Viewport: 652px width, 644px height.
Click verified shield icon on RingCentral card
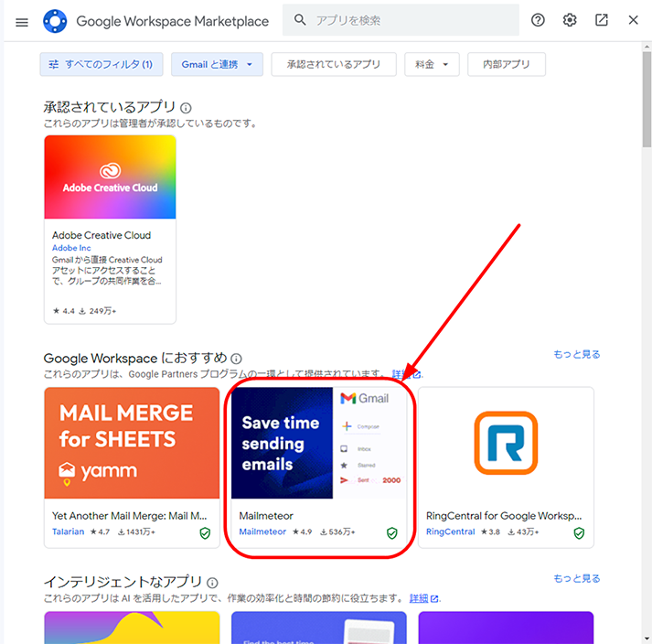coord(579,533)
